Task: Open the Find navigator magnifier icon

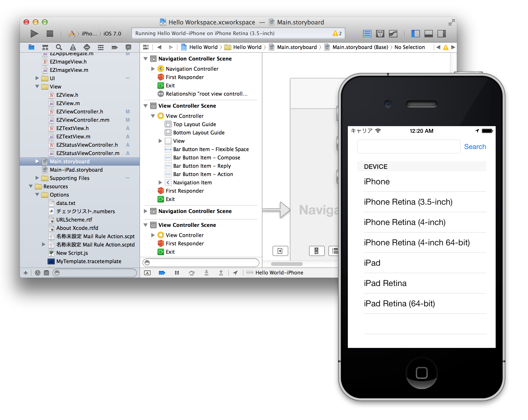Action: tap(59, 47)
